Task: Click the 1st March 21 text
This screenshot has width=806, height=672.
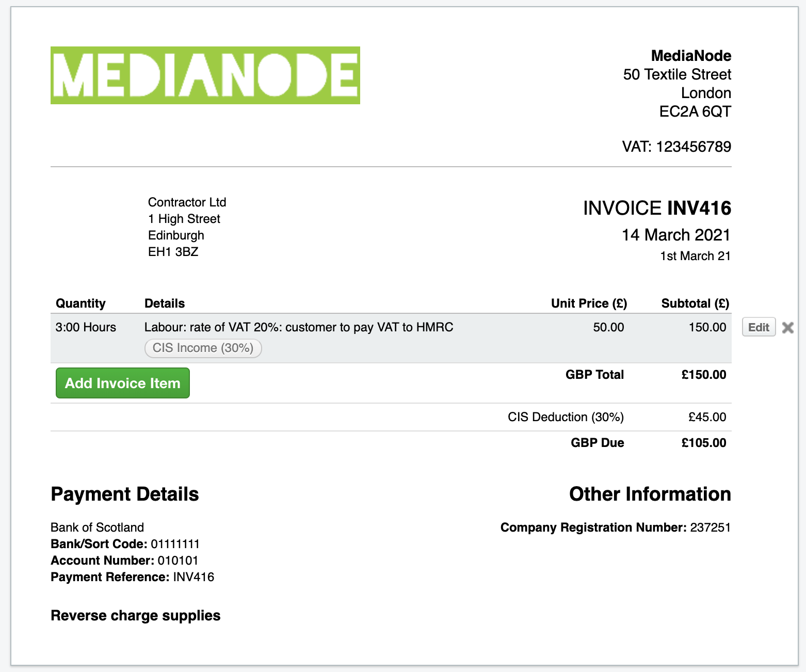Action: [x=695, y=256]
